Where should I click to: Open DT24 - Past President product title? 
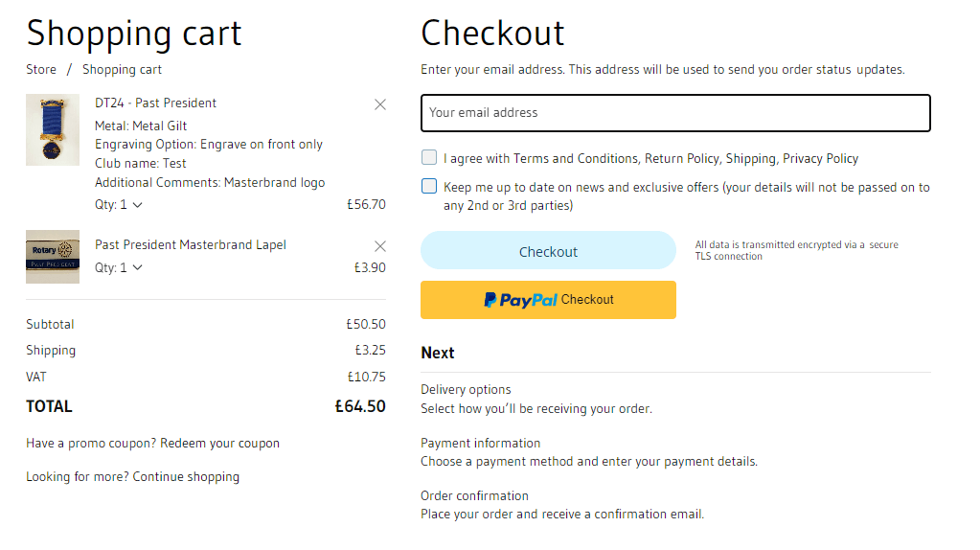pyautogui.click(x=155, y=103)
